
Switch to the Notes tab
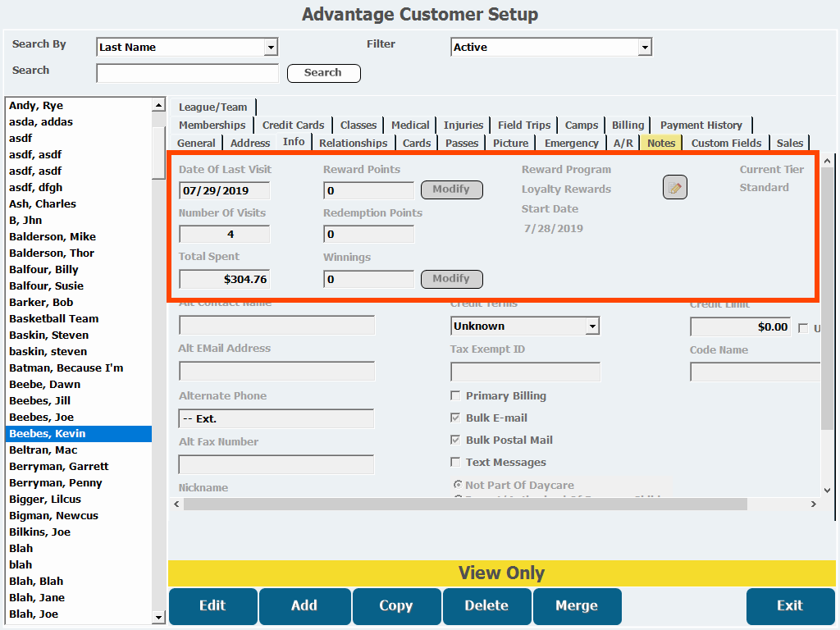tap(660, 143)
